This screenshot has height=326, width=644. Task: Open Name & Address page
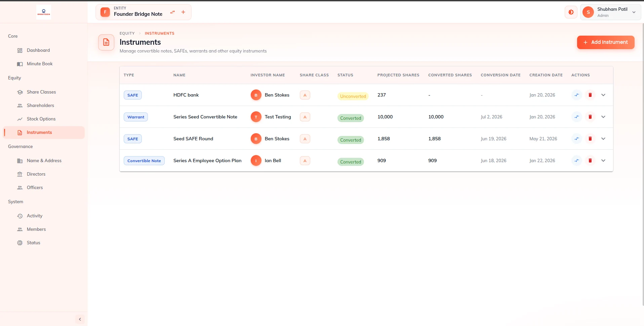coord(44,160)
